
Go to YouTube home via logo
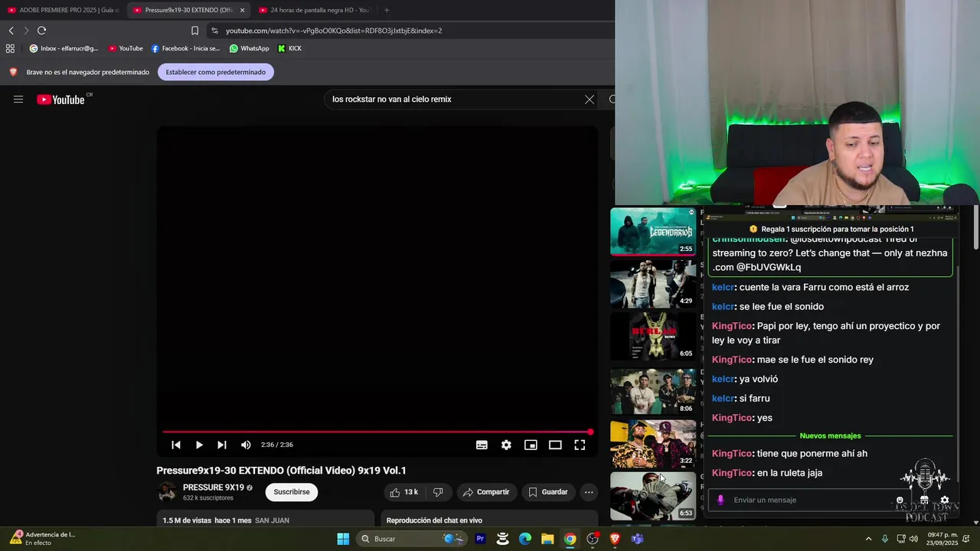(60, 99)
